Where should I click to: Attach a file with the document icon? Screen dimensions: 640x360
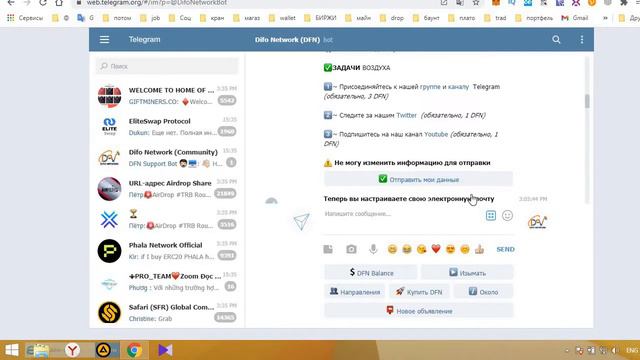(x=328, y=249)
